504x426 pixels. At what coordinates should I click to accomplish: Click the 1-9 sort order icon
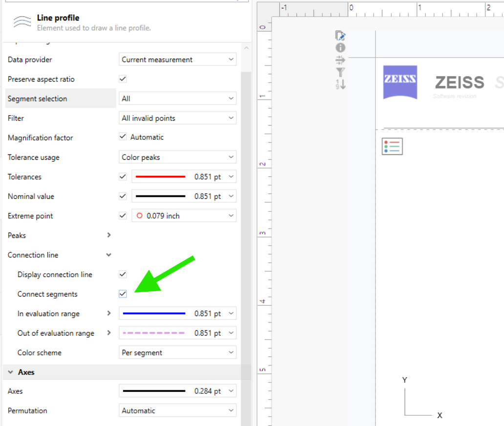tap(341, 84)
